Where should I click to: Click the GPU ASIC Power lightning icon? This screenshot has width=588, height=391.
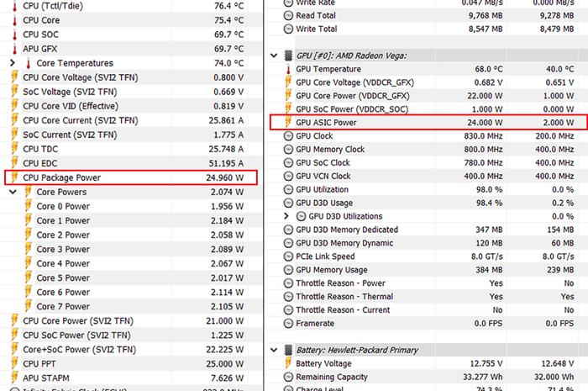(x=288, y=122)
